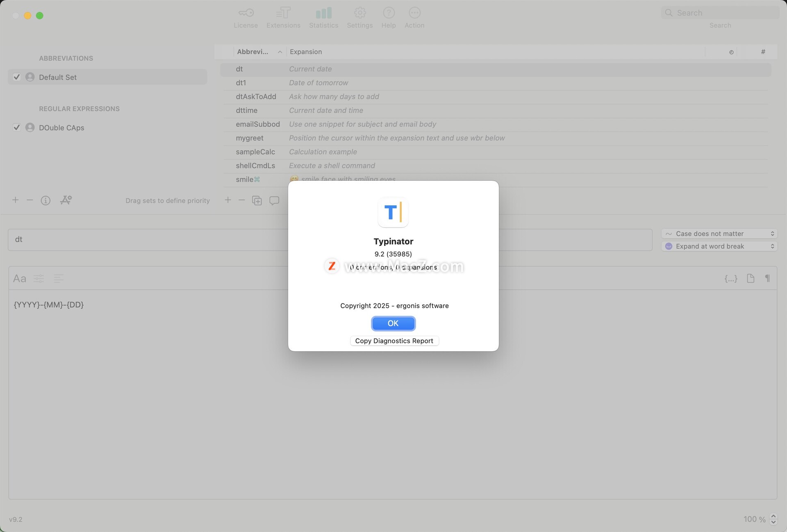The height and width of the screenshot is (532, 787).
Task: Add a new abbreviation item
Action: 228,200
